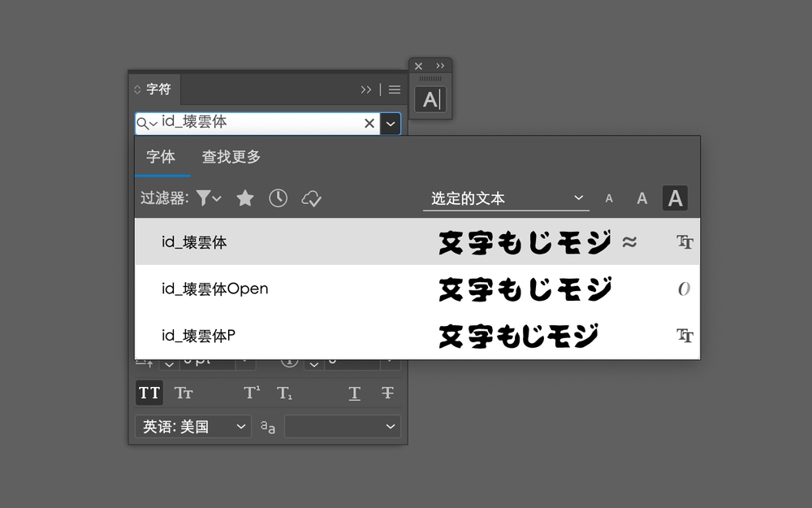Viewport: 812px width, 508px height.
Task: Open the font classification filter funnel
Action: point(209,198)
